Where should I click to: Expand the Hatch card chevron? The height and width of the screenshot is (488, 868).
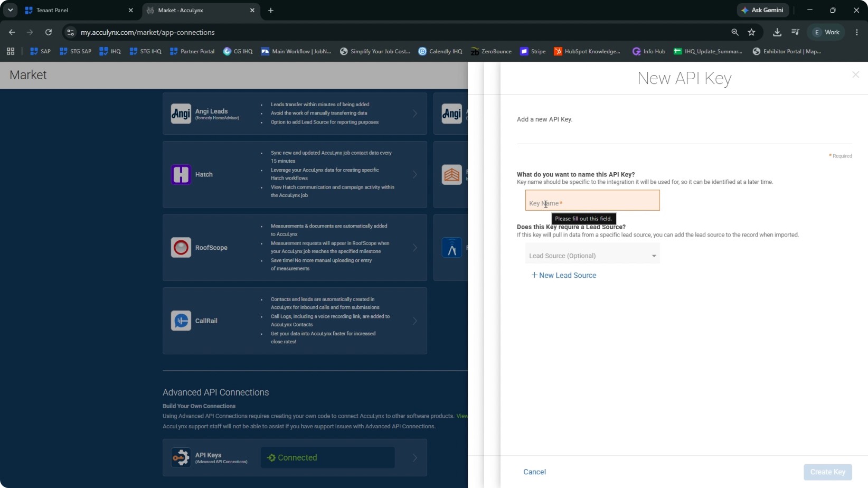[x=415, y=174]
